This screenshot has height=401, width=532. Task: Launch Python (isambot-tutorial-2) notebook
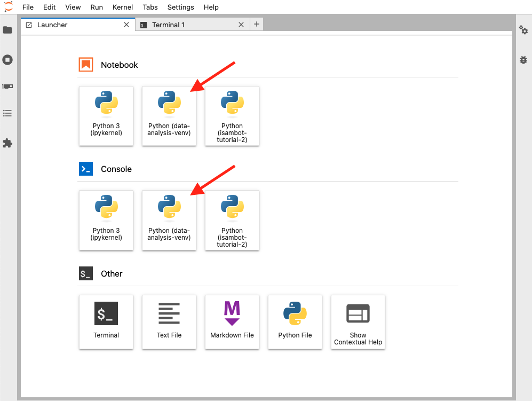232,116
